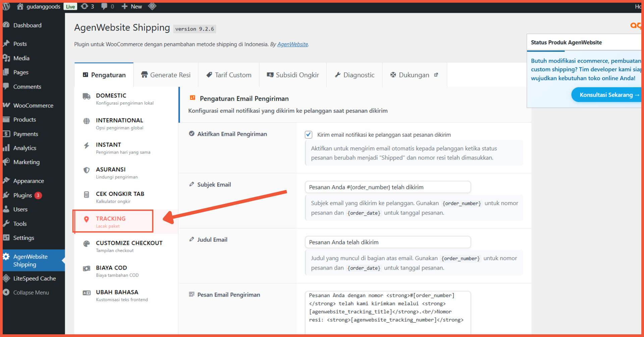
Task: Click the CEK ONGKIR TAB calculator icon
Action: pos(87,194)
